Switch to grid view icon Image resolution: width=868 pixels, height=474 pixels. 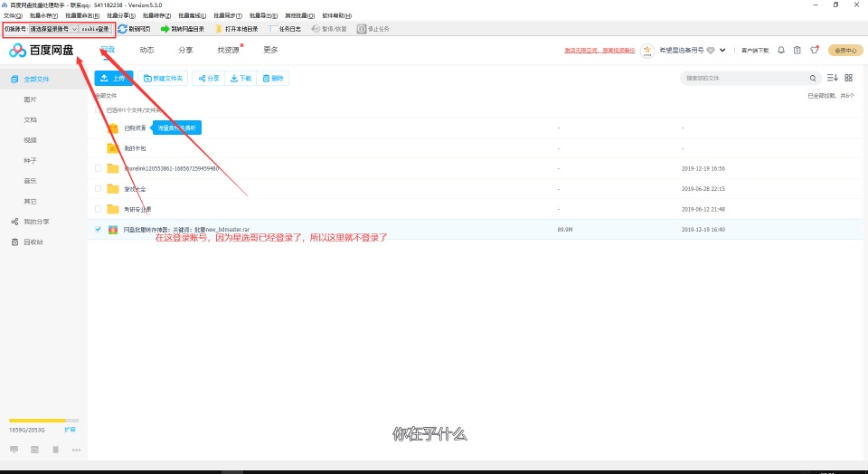(849, 78)
